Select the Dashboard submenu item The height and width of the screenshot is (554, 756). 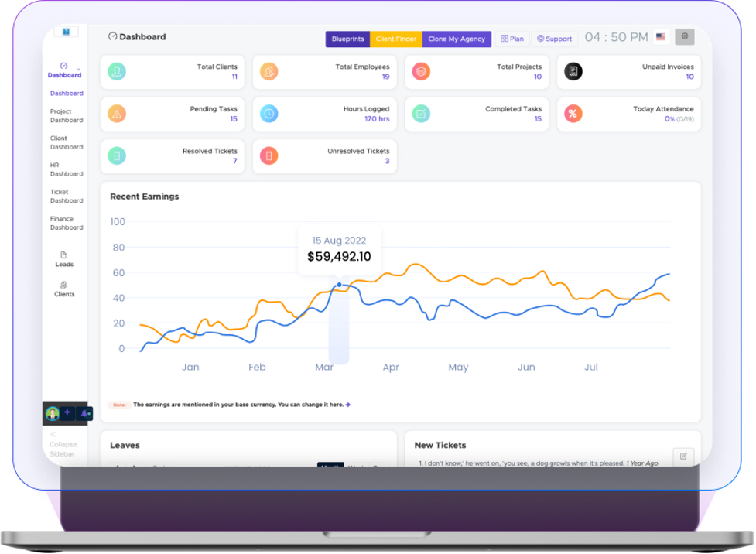tap(67, 93)
